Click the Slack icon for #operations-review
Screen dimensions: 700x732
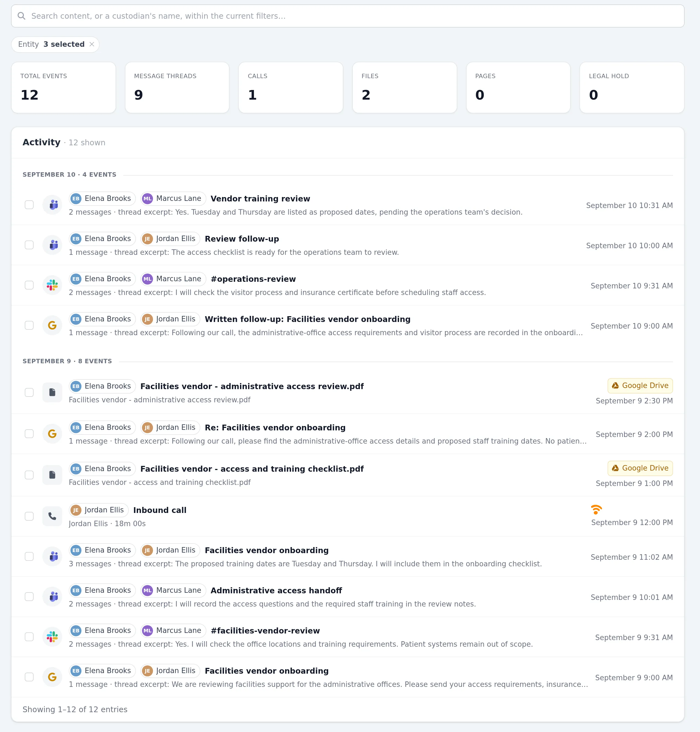coord(52,285)
